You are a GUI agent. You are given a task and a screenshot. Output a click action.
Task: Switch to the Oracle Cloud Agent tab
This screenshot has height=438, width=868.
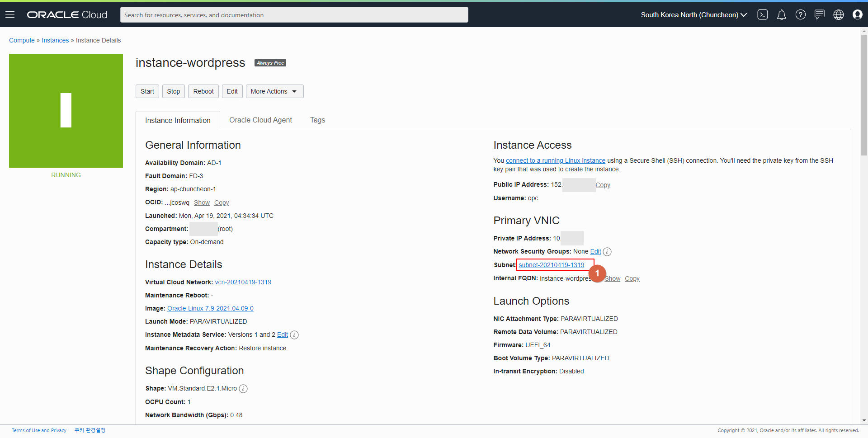click(260, 120)
